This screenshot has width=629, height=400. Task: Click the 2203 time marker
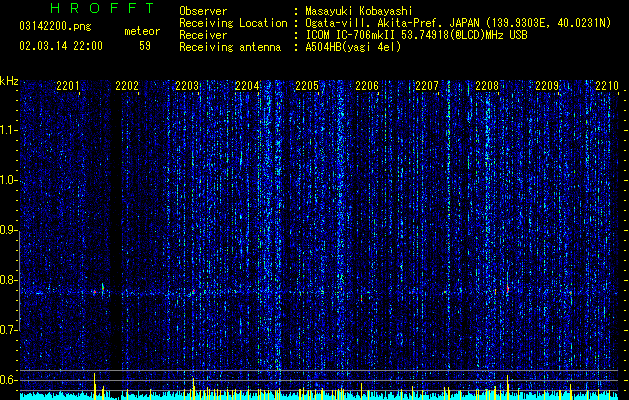point(187,86)
